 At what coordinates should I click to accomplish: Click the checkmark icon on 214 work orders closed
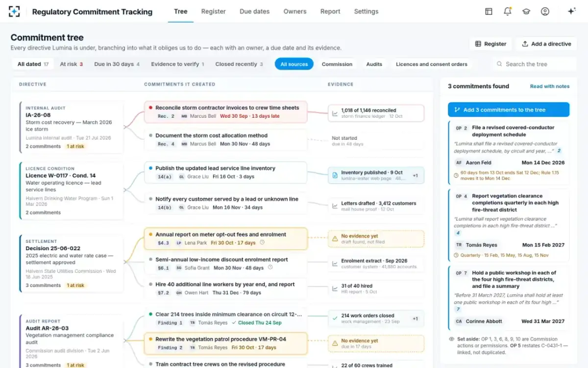pos(335,318)
